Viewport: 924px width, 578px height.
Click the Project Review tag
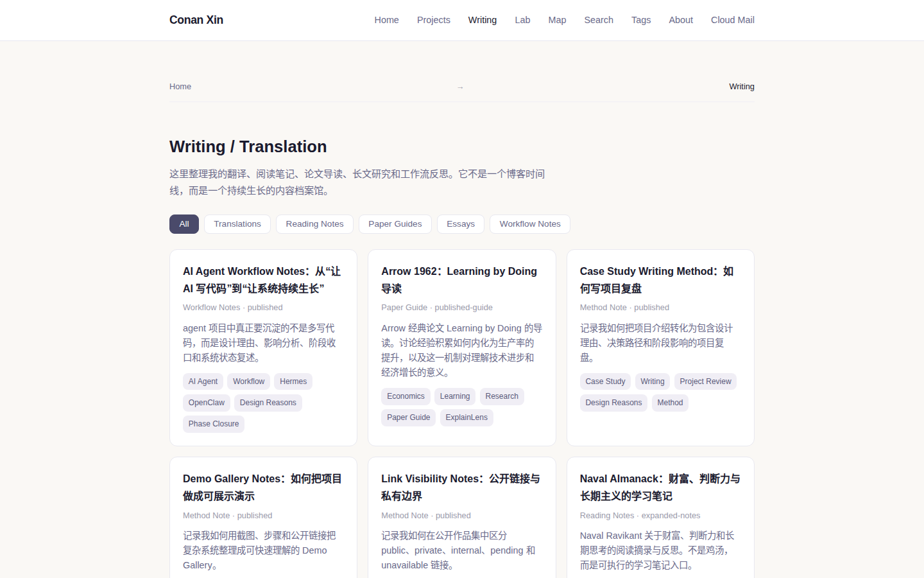[x=705, y=381]
